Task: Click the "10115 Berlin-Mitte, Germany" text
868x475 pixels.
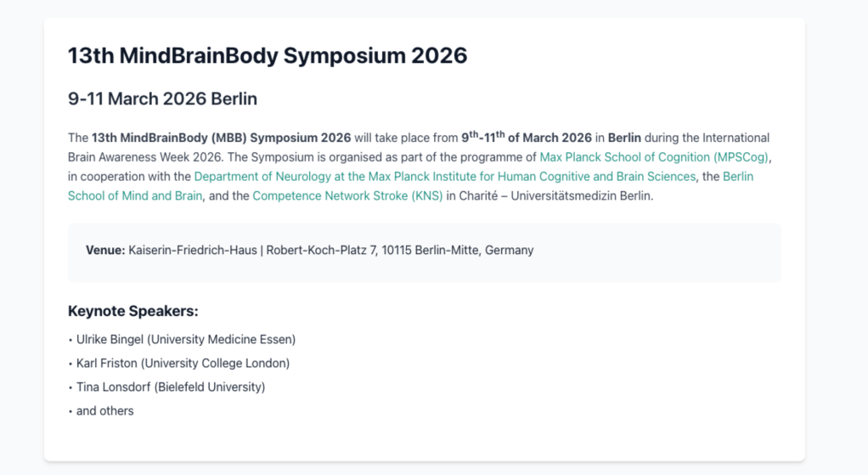Action: click(x=457, y=251)
